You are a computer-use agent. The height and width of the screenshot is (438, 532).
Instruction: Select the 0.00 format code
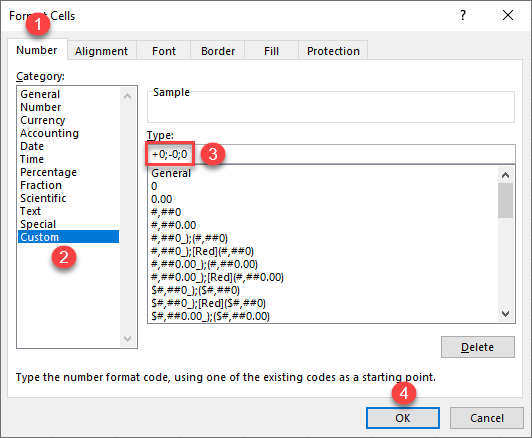click(x=162, y=199)
